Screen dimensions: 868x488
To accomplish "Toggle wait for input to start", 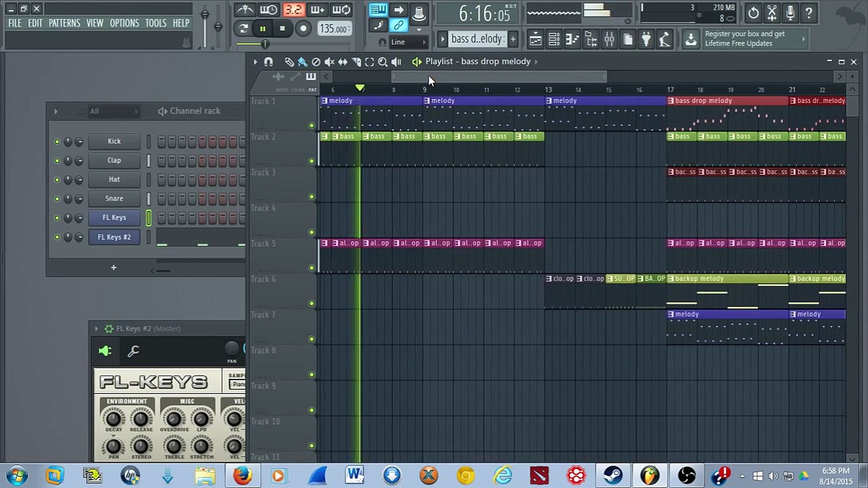I will [x=269, y=10].
